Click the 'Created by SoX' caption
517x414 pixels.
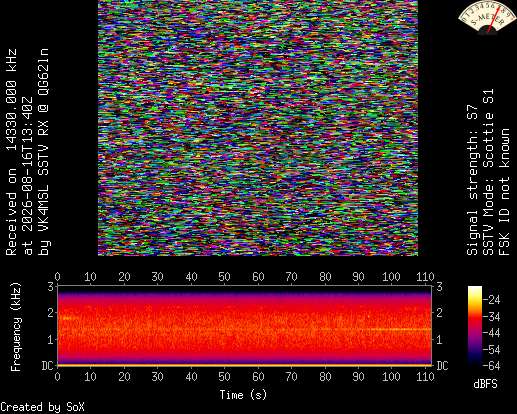pos(42,407)
